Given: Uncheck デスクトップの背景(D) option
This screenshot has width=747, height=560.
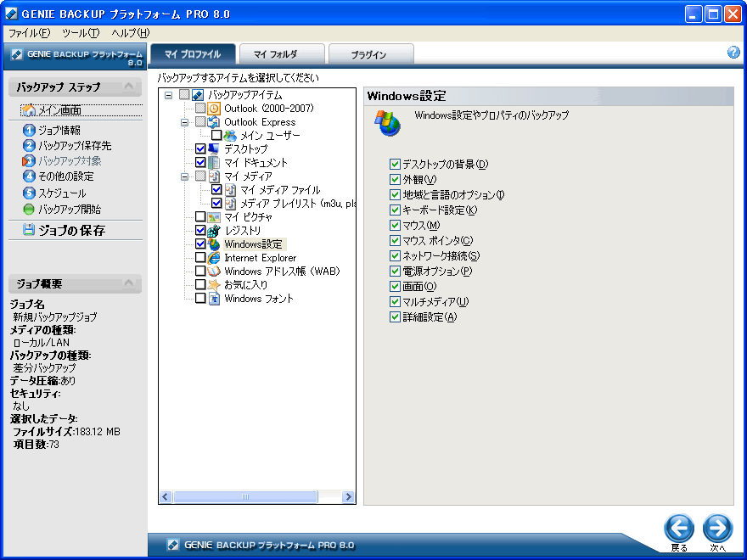Looking at the screenshot, I should tap(395, 165).
